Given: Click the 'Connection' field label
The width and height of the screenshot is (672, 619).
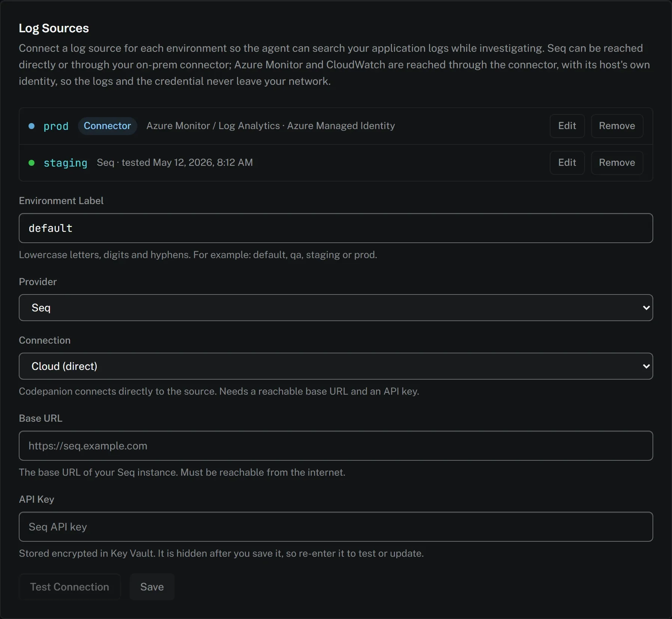Looking at the screenshot, I should pos(45,340).
